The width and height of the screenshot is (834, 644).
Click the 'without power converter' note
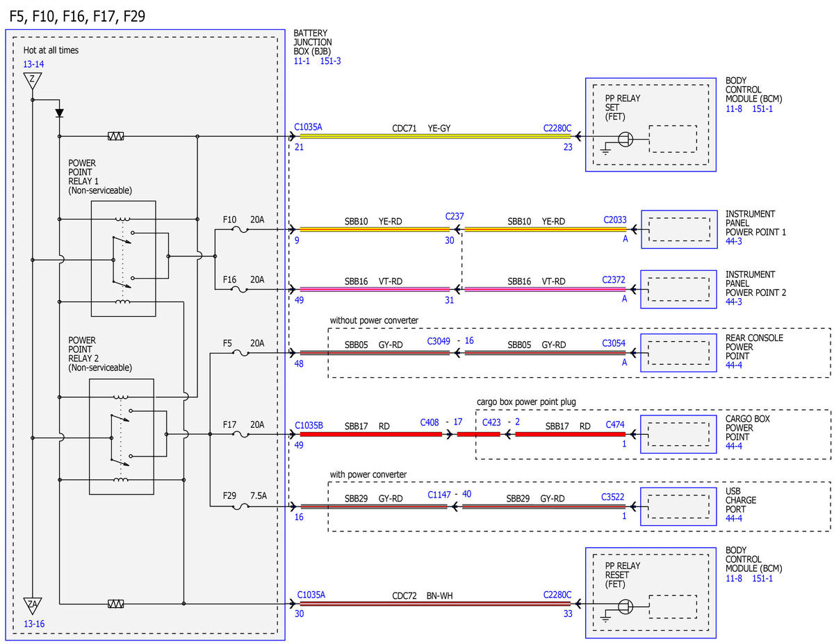[374, 321]
